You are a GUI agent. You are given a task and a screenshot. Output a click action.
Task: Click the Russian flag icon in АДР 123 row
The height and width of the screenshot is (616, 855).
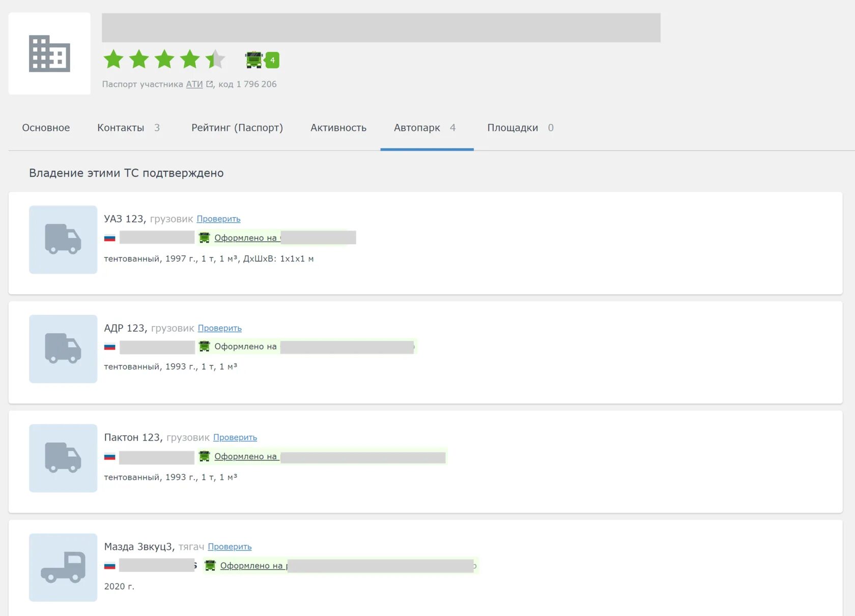tap(110, 347)
